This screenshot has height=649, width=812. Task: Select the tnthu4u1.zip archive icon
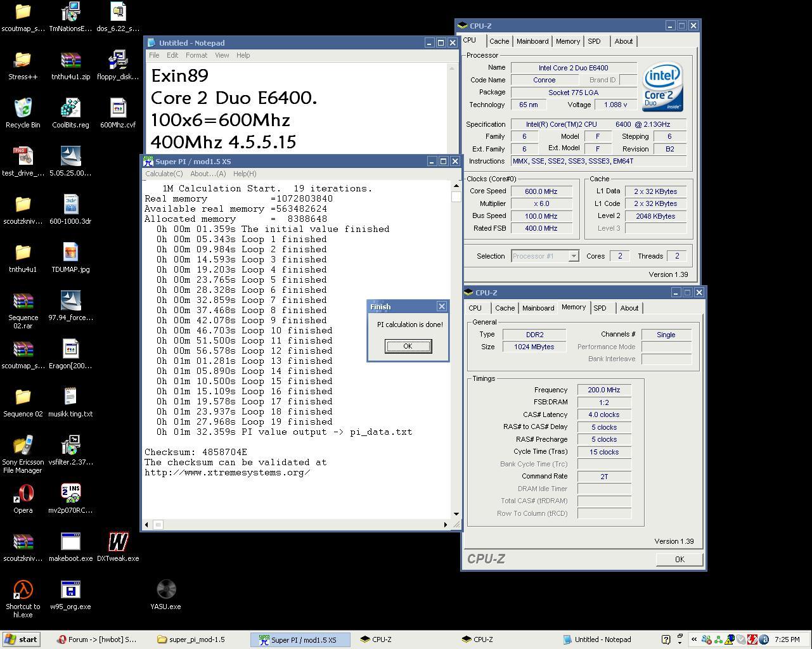click(x=70, y=65)
